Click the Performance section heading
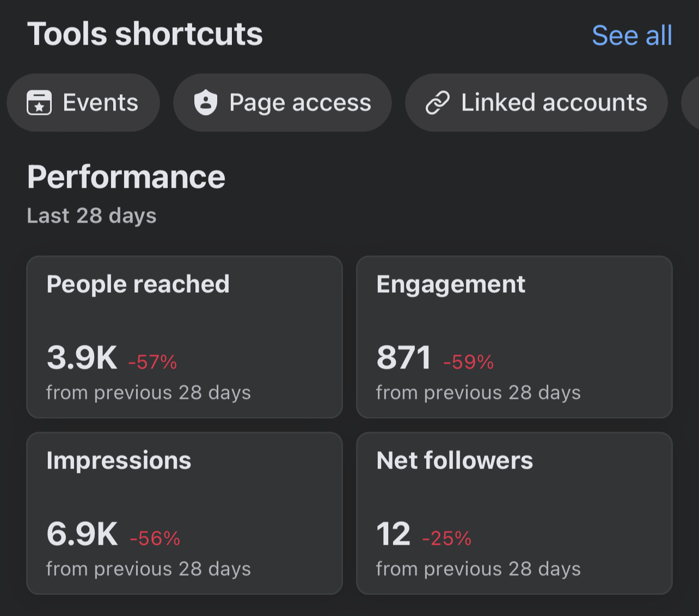 [126, 177]
